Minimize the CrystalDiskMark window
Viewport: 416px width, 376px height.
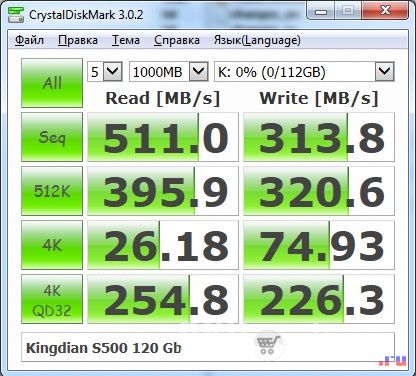point(321,11)
